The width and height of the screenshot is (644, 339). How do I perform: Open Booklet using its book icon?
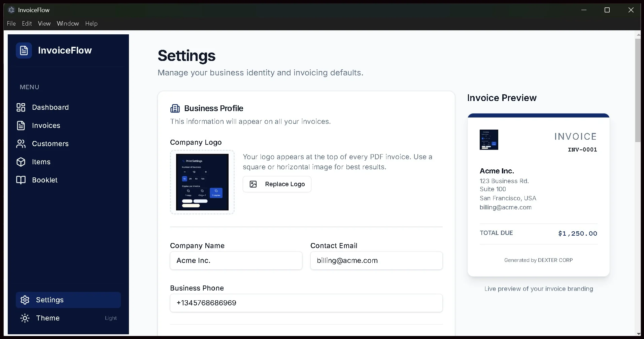tap(21, 180)
